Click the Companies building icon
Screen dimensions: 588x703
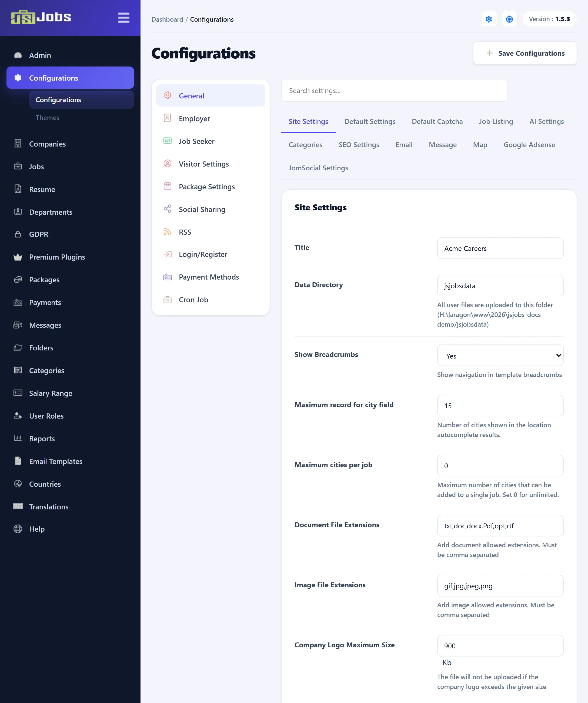(18, 144)
